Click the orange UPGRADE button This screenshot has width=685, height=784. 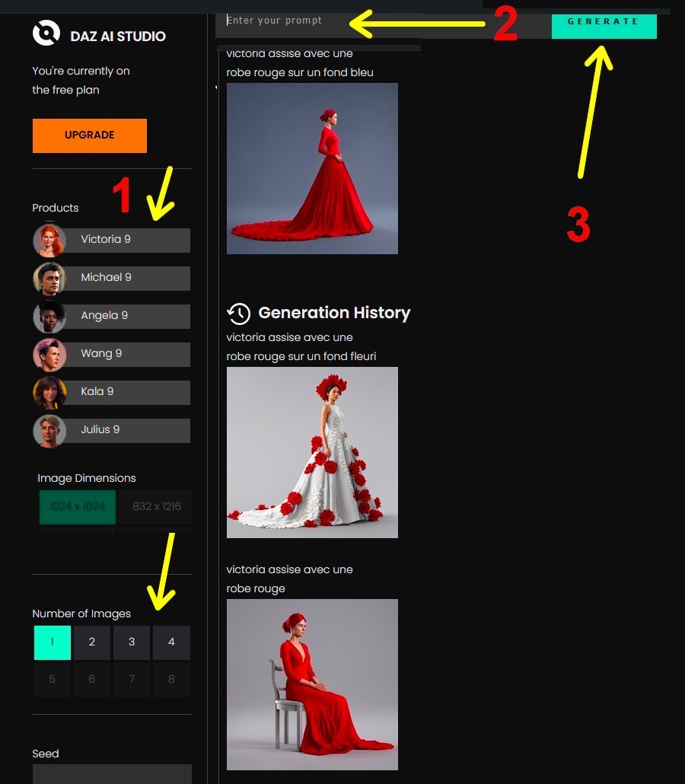[90, 135]
